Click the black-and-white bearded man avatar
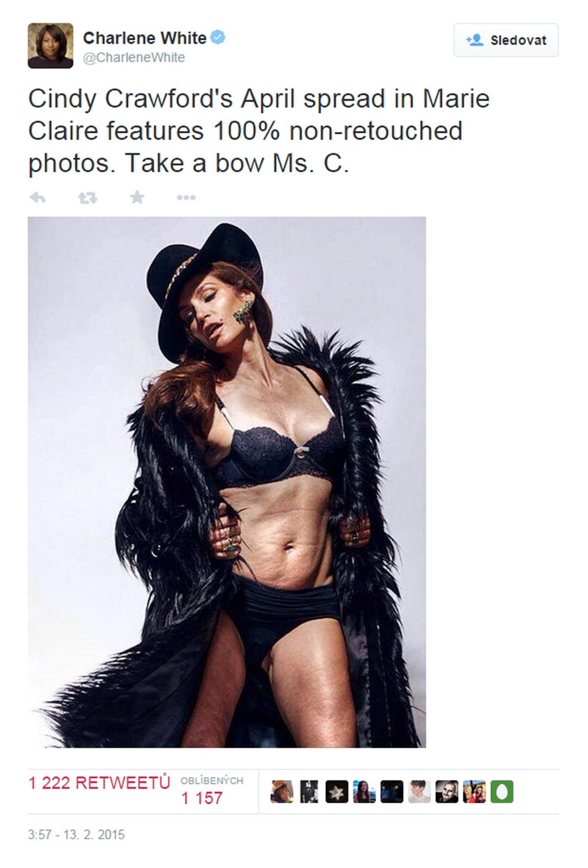The width and height of the screenshot is (588, 868). [x=447, y=792]
